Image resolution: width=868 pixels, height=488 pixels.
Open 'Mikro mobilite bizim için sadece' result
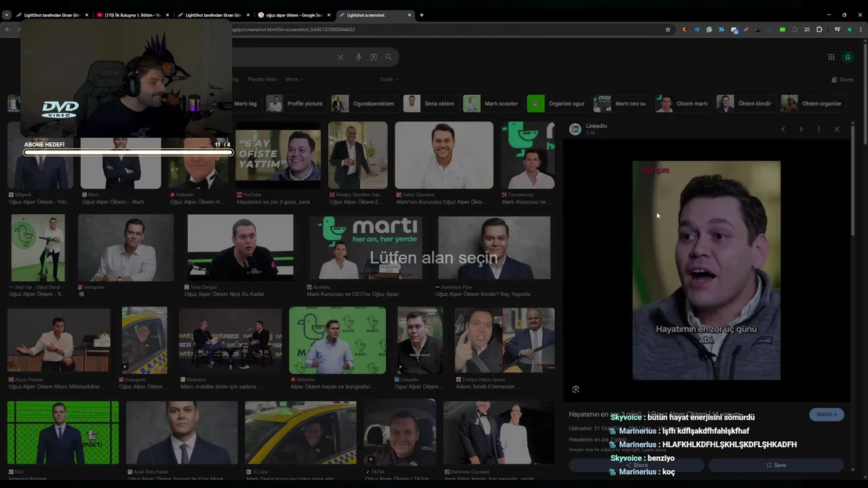pyautogui.click(x=221, y=386)
